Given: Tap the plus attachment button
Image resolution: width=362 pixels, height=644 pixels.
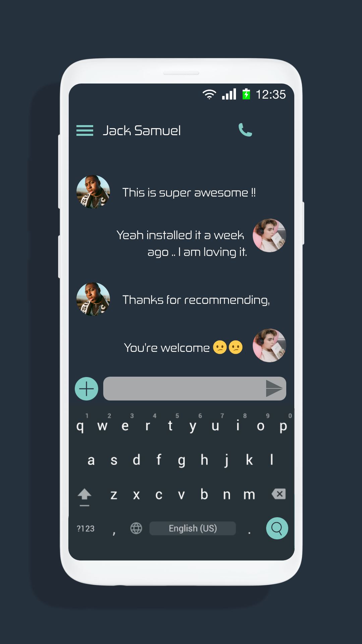Looking at the screenshot, I should click(x=86, y=389).
